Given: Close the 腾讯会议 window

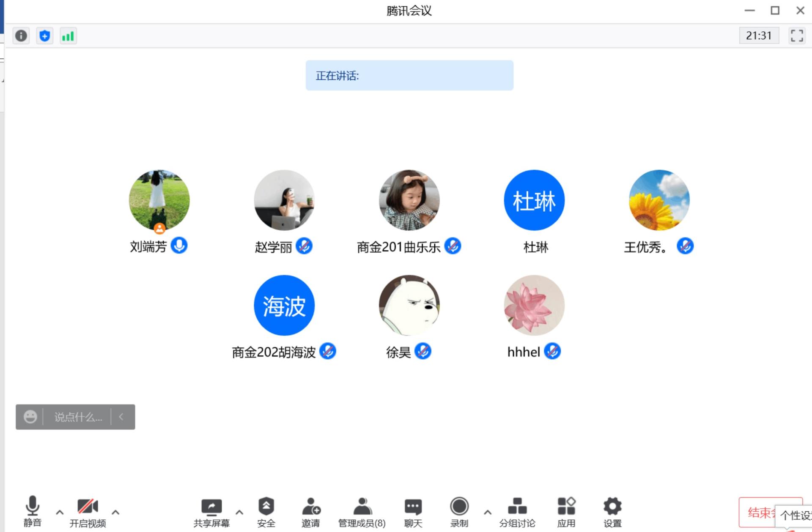Looking at the screenshot, I should click(x=800, y=11).
